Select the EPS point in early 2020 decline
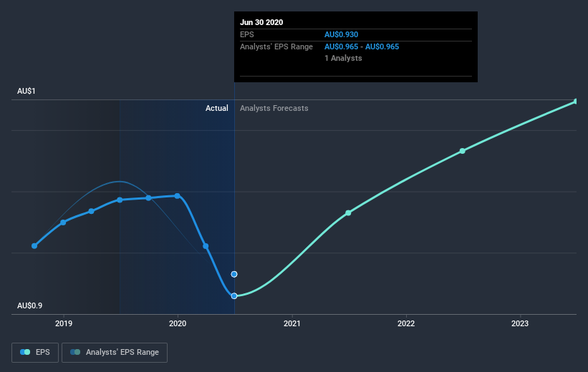The height and width of the screenshot is (372, 588). pos(206,246)
